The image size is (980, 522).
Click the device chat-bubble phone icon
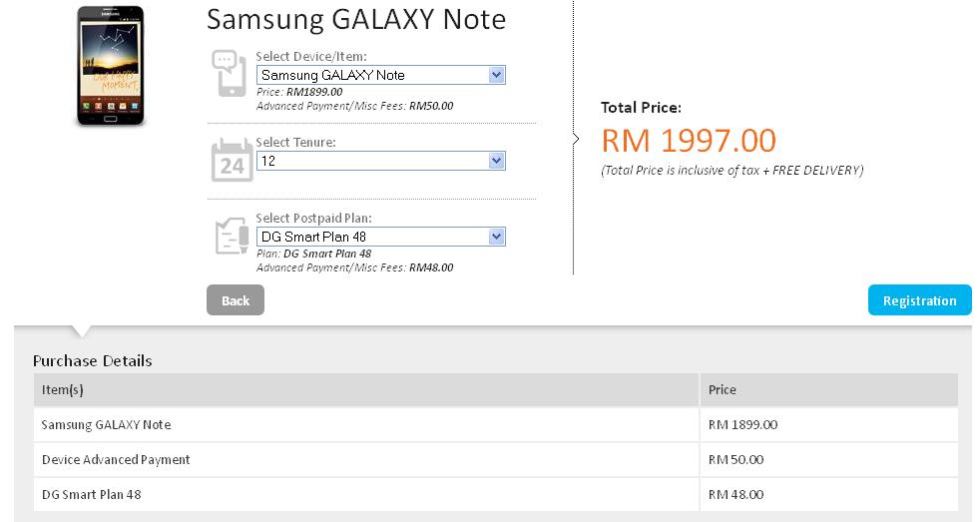click(230, 73)
